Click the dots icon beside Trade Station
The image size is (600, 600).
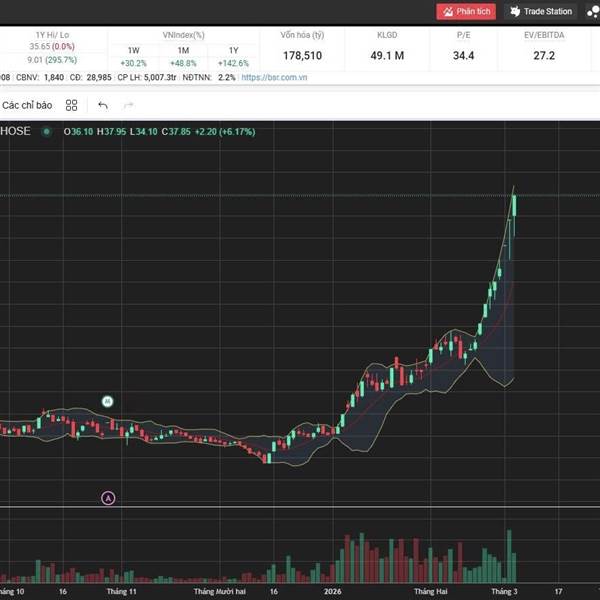coord(593,11)
